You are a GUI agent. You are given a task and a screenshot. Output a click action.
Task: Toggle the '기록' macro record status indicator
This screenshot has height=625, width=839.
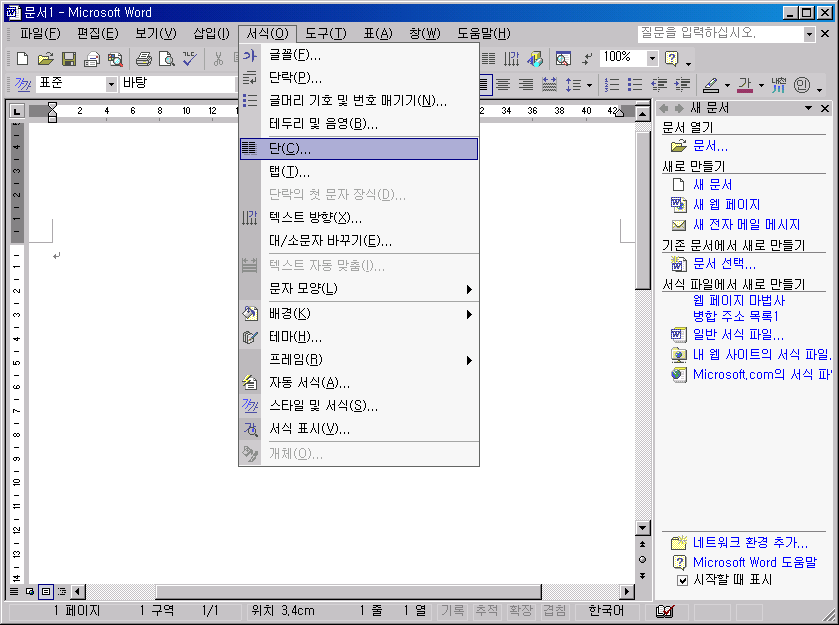pyautogui.click(x=452, y=611)
